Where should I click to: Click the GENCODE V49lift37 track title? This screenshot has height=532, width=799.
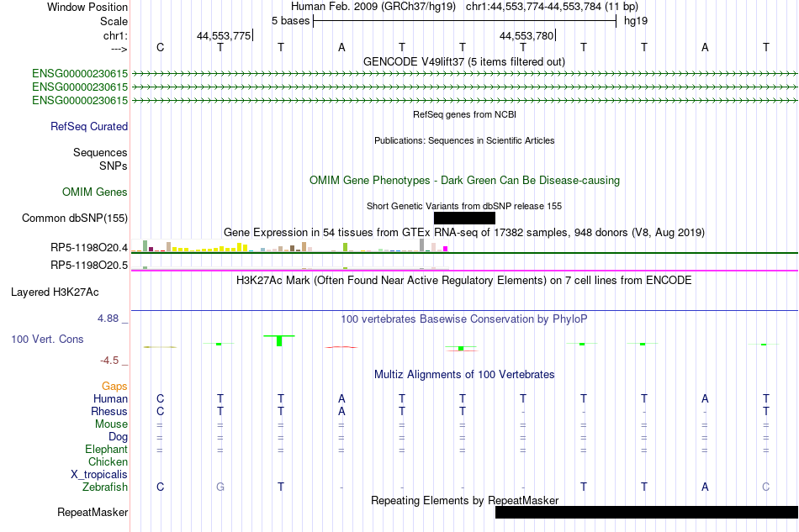pos(464,62)
